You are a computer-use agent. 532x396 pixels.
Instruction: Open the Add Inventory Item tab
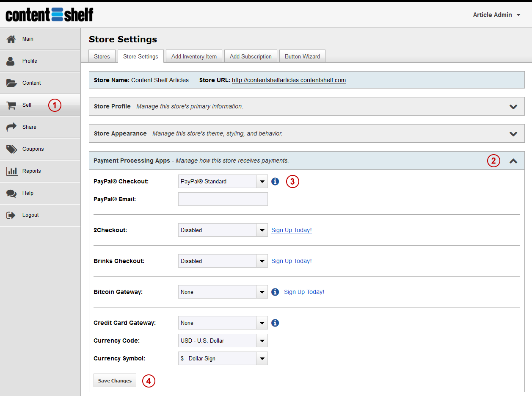click(194, 56)
